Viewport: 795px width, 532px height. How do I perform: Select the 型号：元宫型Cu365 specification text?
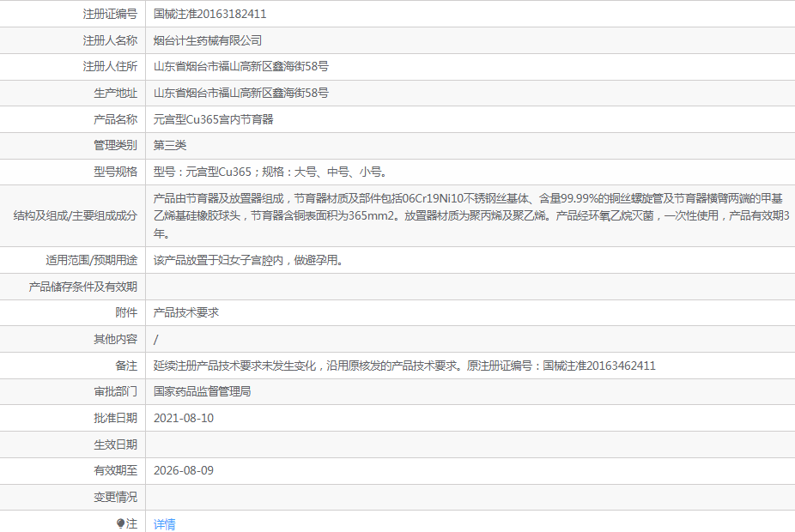pos(270,172)
